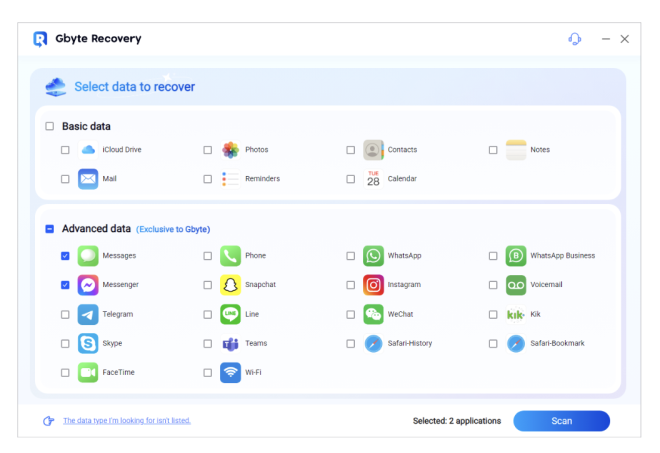Screen dimensions: 660x453
Task: Click the iCloud Drive cloud icon
Action: click(88, 150)
